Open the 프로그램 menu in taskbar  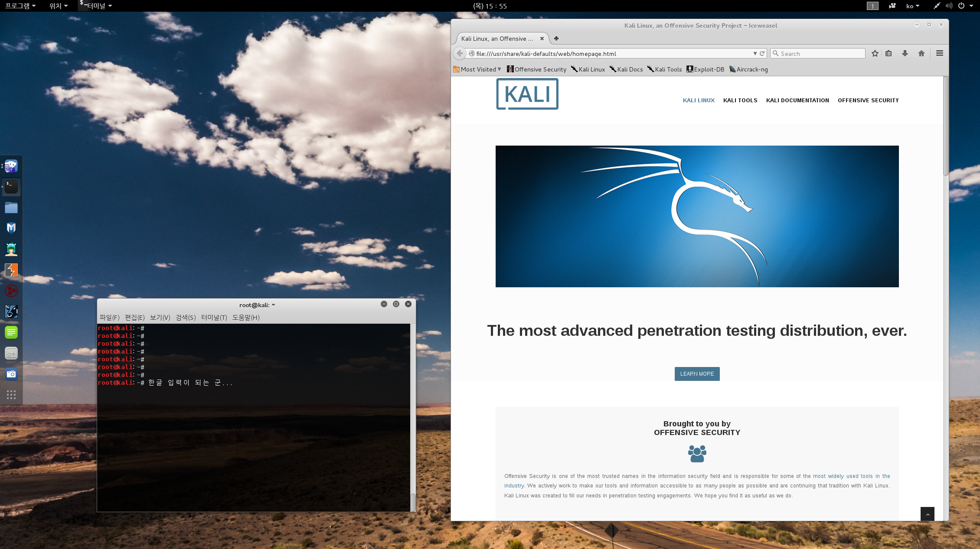click(x=17, y=5)
